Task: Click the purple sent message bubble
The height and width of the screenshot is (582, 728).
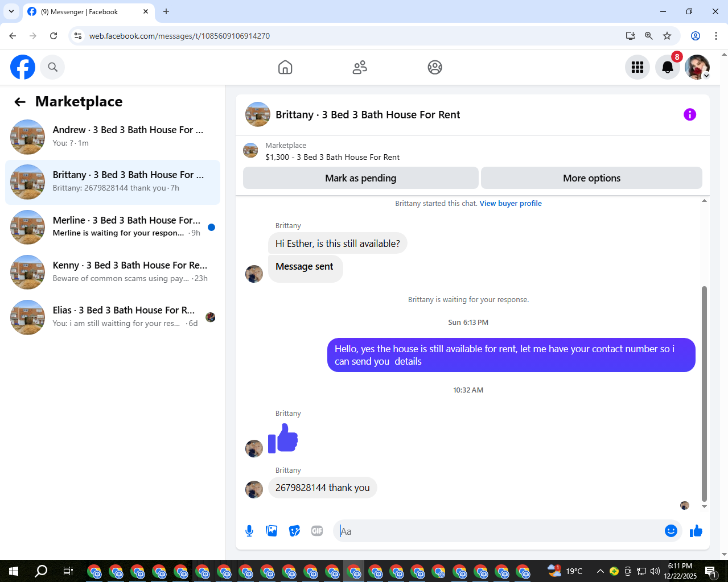Action: (511, 355)
